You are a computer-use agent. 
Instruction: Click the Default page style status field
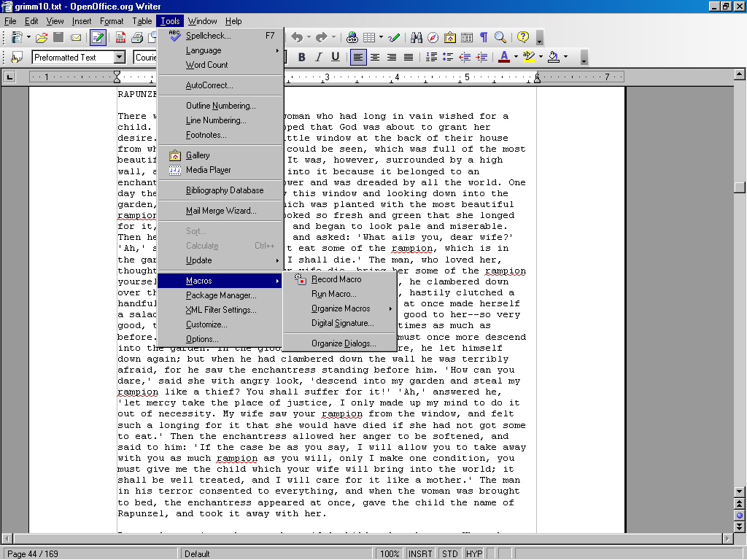[x=276, y=554]
